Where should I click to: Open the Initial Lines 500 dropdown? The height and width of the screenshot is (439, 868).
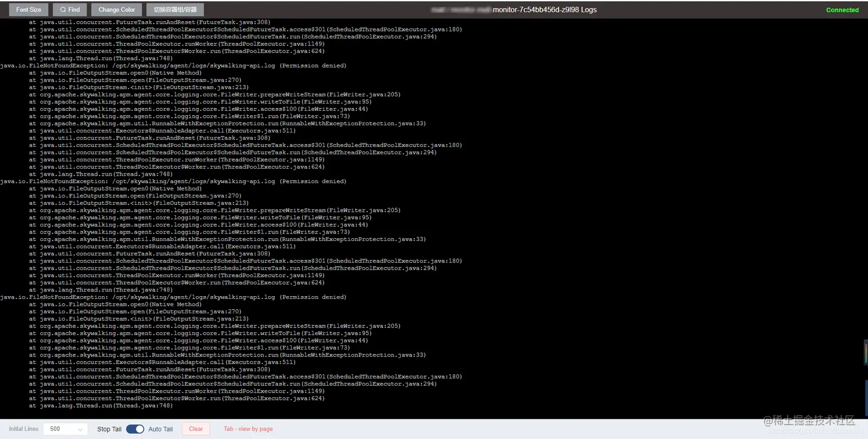click(65, 429)
